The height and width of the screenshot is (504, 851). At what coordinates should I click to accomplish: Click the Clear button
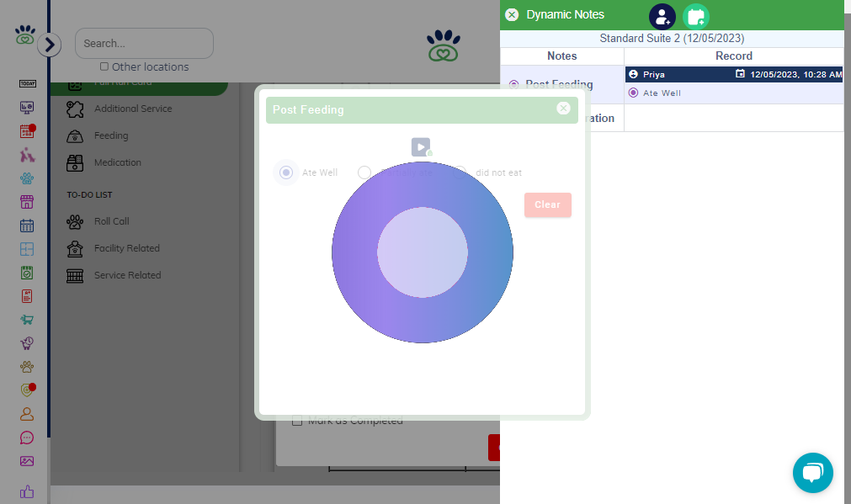click(548, 204)
